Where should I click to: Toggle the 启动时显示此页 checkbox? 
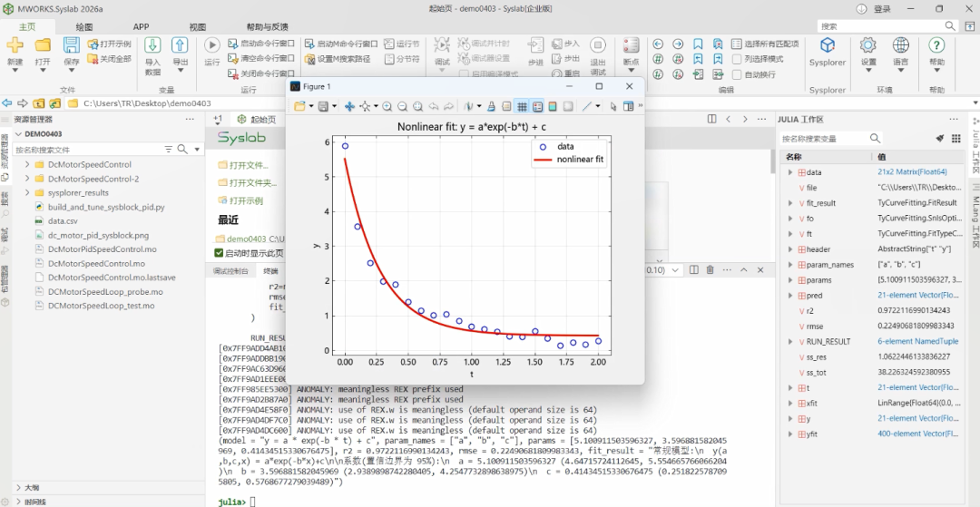(x=219, y=253)
